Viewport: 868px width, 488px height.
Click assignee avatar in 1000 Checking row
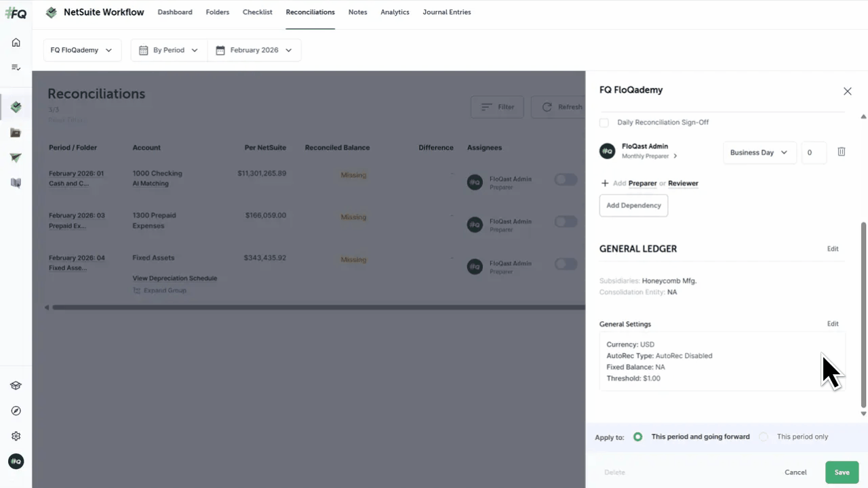(475, 182)
